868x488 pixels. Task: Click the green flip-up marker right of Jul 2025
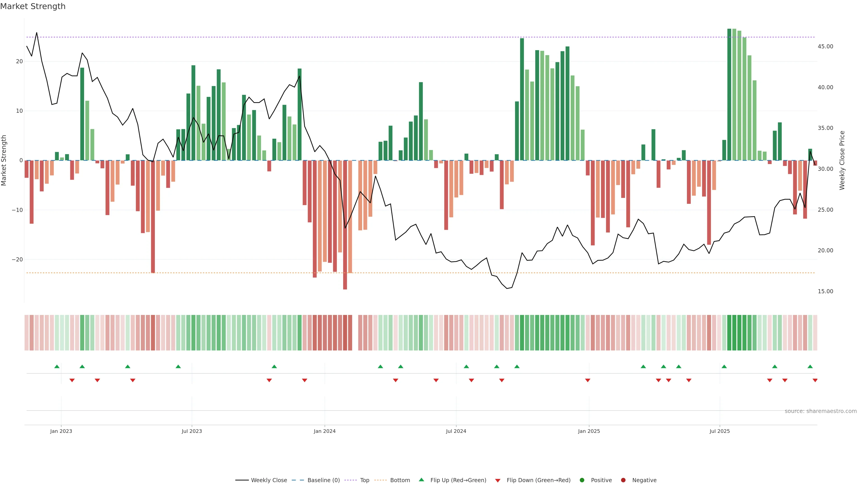pyautogui.click(x=724, y=366)
